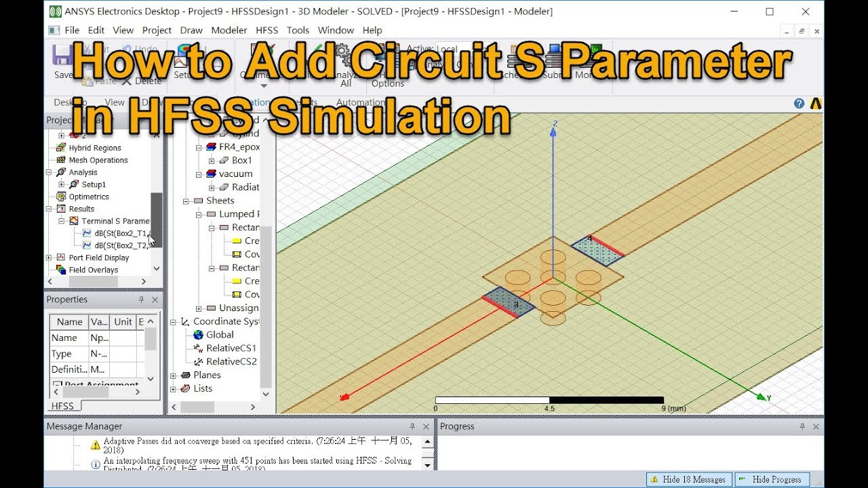
Task: Expand the Unassigned sheets node
Action: pyautogui.click(x=199, y=308)
